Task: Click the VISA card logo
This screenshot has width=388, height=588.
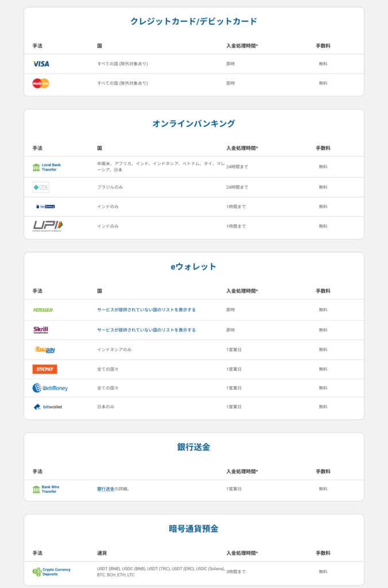Action: 41,64
